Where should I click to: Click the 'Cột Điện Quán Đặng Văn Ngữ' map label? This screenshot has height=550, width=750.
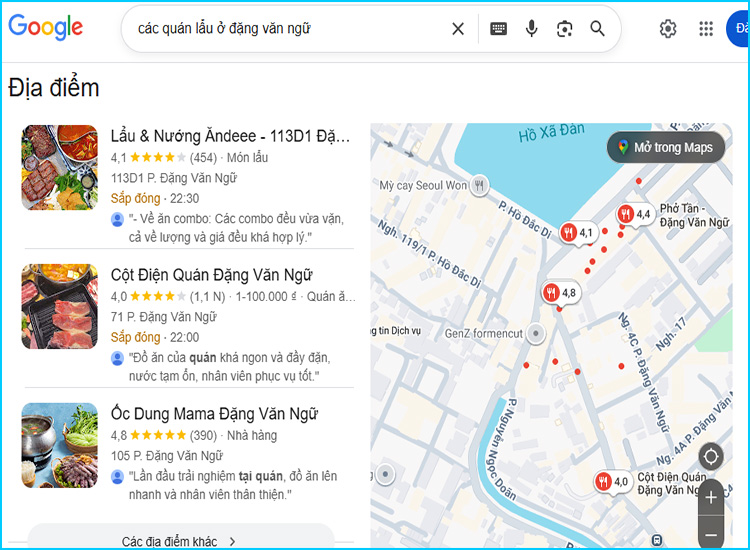[671, 484]
